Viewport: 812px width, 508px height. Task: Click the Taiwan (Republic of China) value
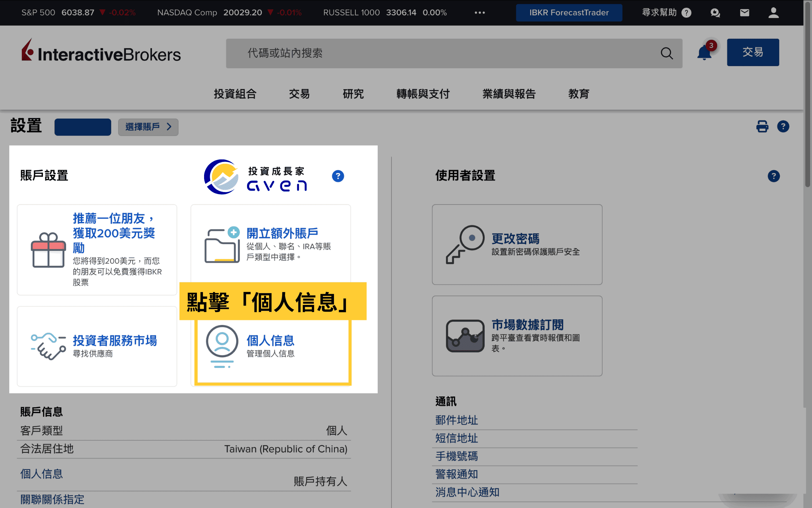[x=286, y=449]
